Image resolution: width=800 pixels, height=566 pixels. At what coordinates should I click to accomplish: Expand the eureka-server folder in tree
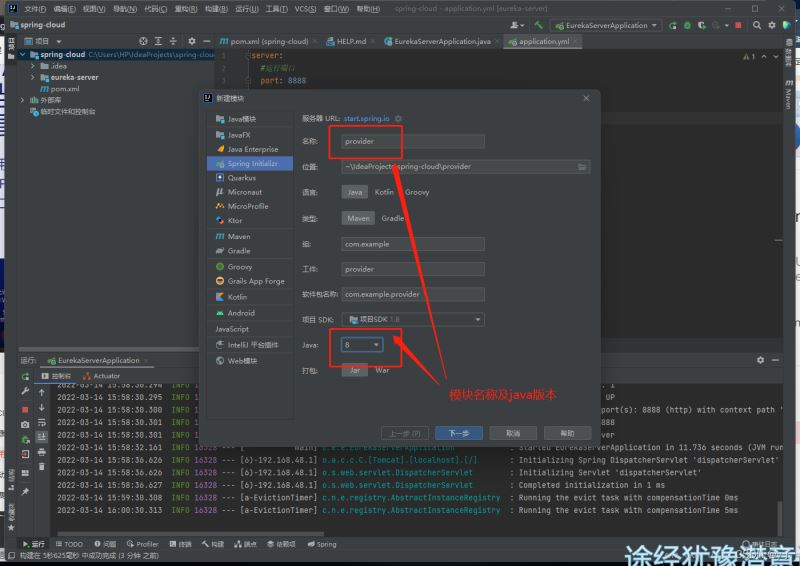click(33, 77)
